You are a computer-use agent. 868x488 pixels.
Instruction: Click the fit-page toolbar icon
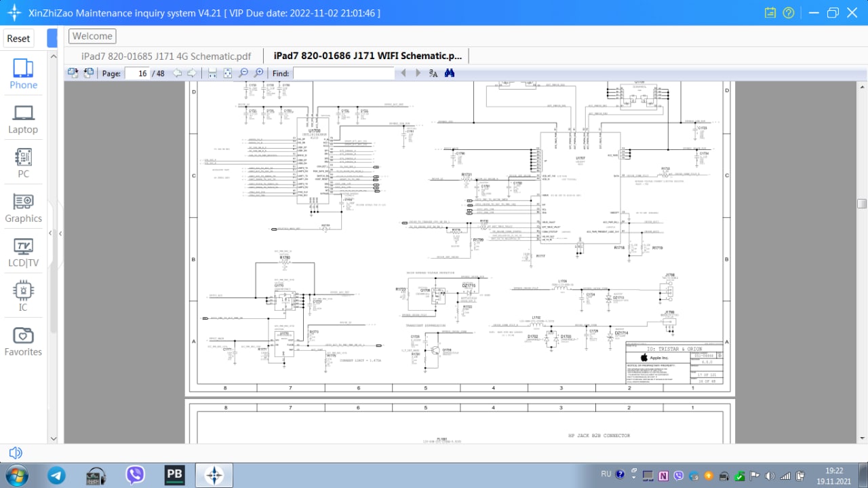click(x=228, y=73)
